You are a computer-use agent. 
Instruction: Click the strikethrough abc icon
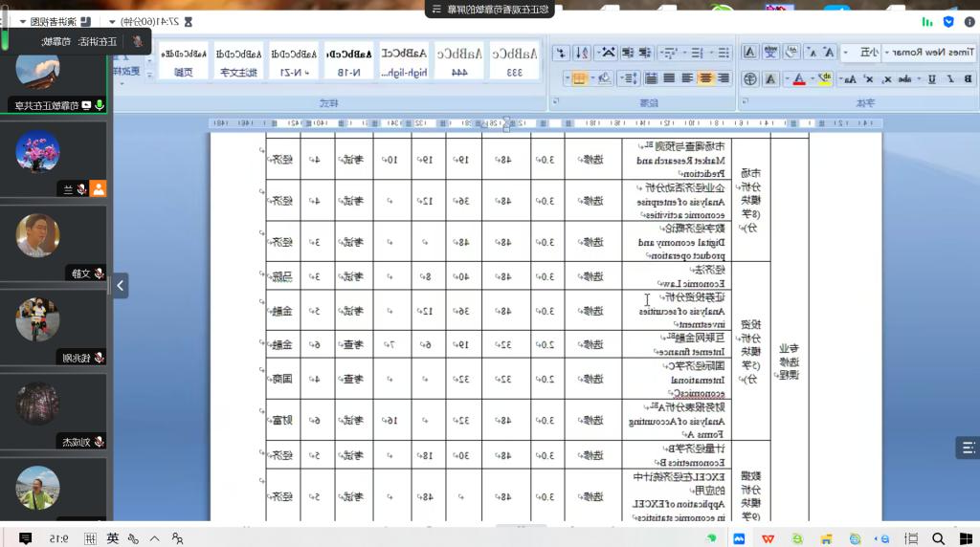[x=905, y=79]
